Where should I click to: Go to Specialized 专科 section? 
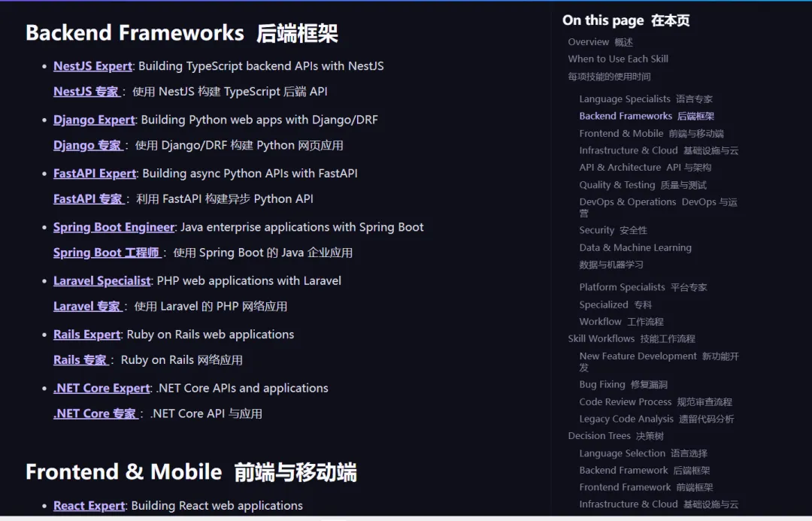615,305
